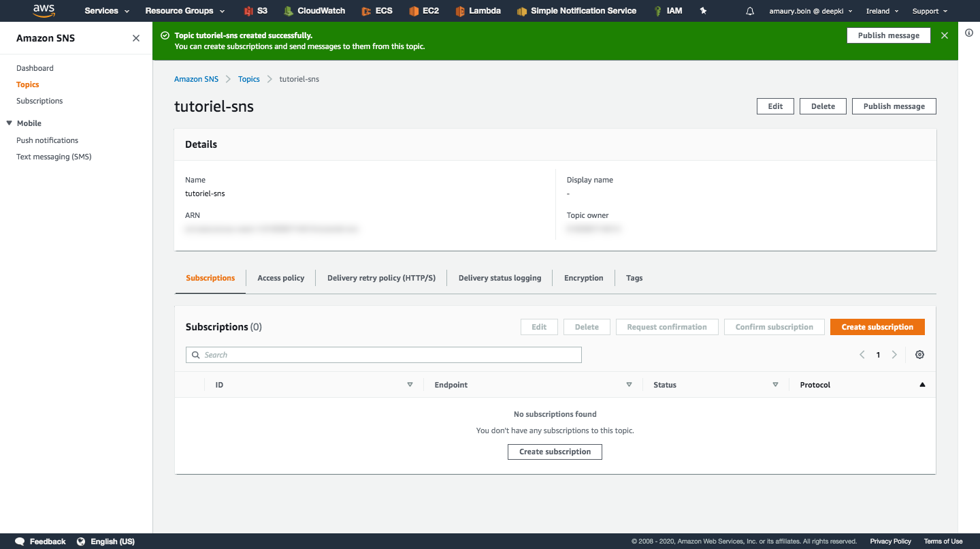
Task: Click Create subscription in empty table
Action: pyautogui.click(x=555, y=452)
